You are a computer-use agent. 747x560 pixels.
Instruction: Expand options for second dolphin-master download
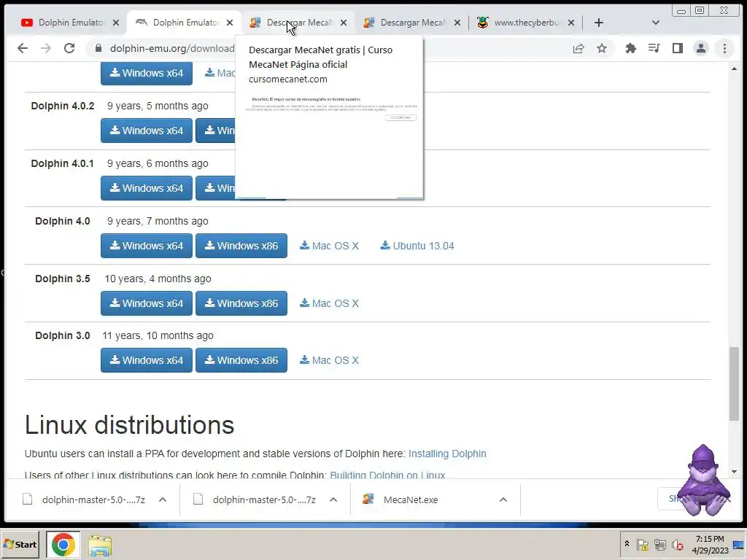point(333,499)
